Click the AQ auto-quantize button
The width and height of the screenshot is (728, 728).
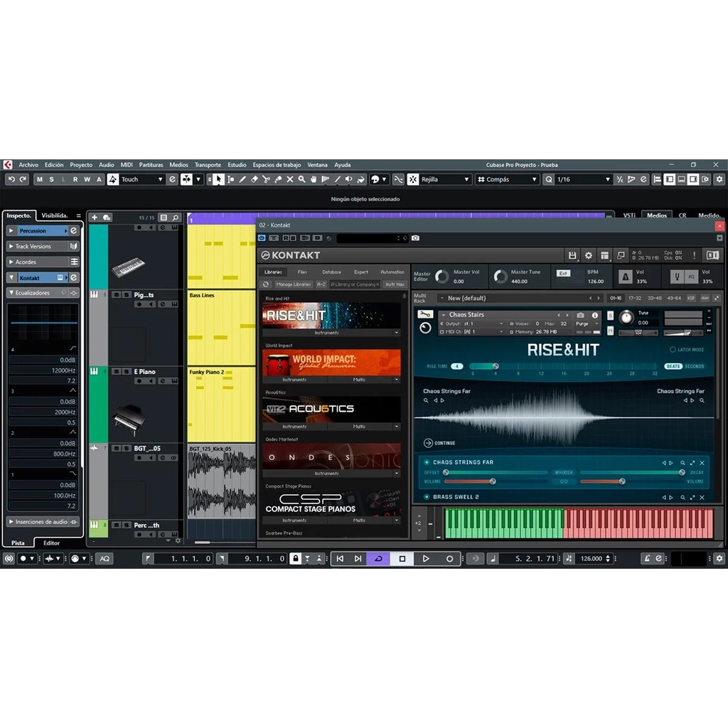click(x=105, y=559)
